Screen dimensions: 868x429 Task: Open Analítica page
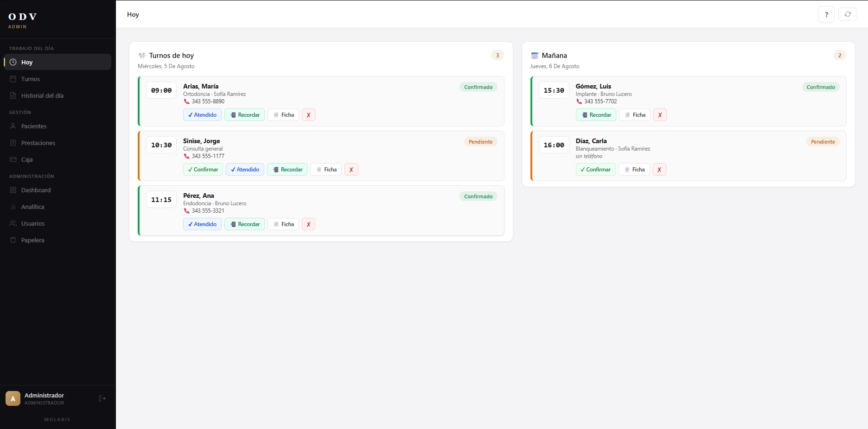coord(57,207)
